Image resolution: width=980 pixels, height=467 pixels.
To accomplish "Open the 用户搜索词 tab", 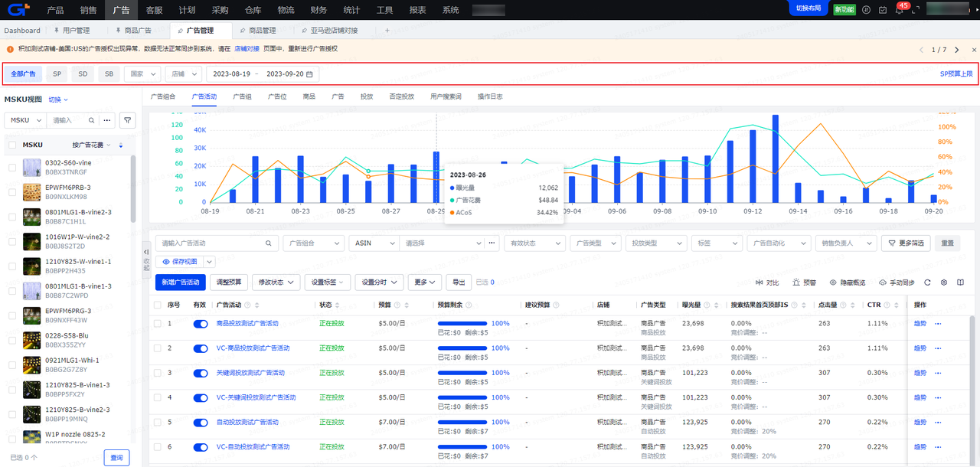I will tap(446, 96).
